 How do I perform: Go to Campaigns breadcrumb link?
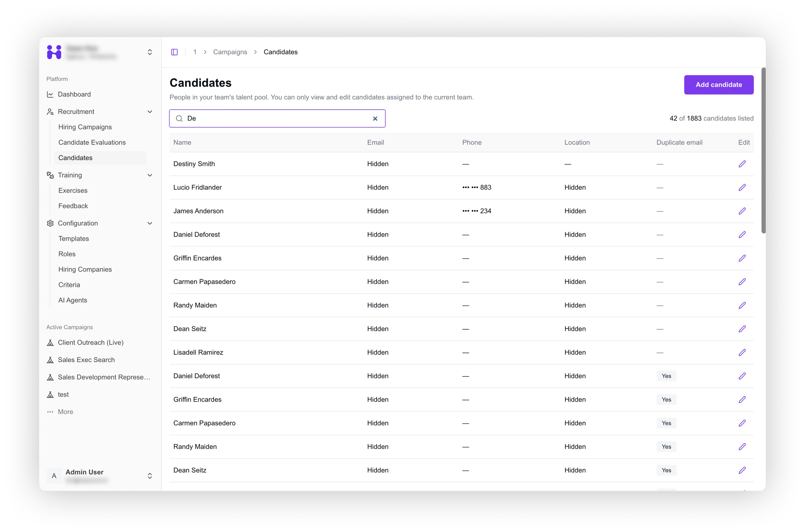click(230, 52)
